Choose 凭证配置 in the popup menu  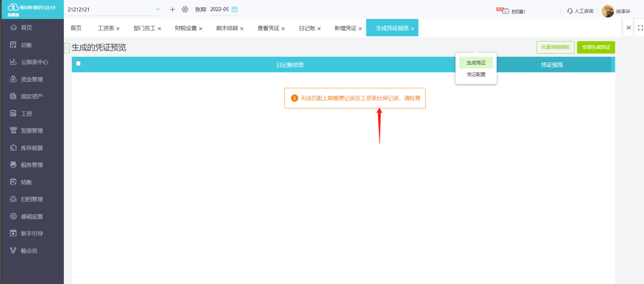(x=476, y=74)
